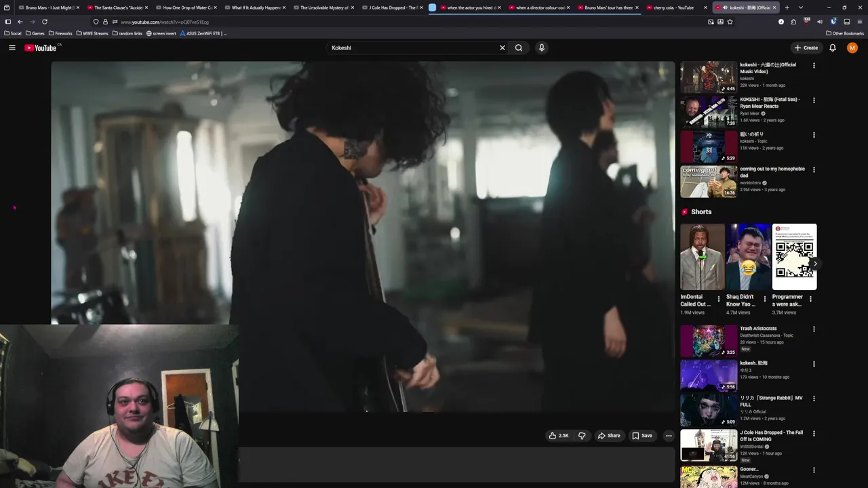Screen dimensions: 868x488
Task: Open random links bookmarks folder
Action: (x=127, y=33)
